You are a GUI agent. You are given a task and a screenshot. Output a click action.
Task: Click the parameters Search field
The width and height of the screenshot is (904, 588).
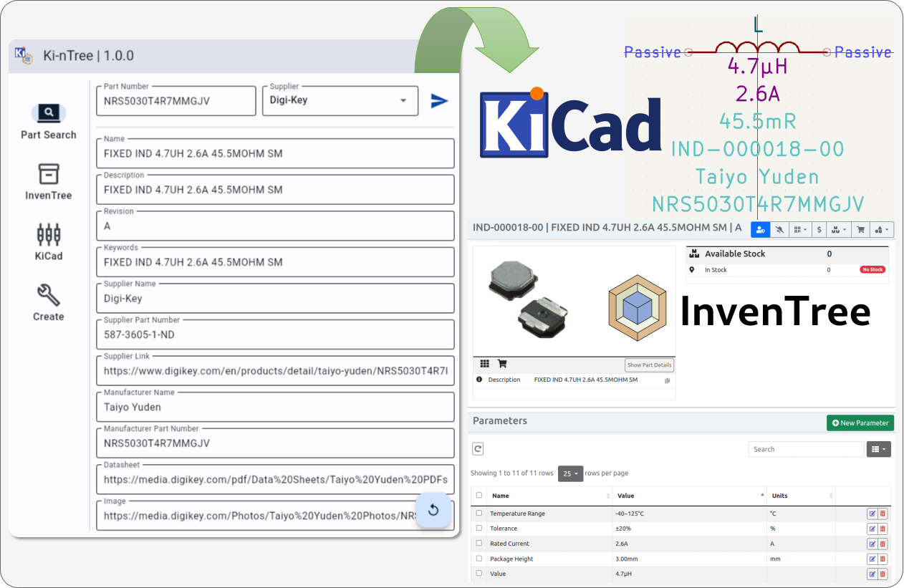coord(806,449)
